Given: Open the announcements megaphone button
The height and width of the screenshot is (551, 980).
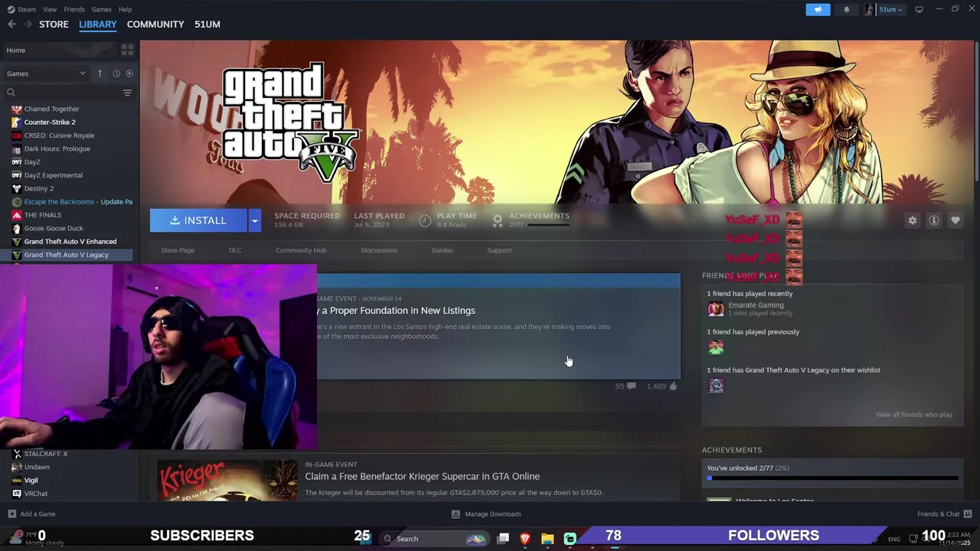Looking at the screenshot, I should (x=818, y=9).
